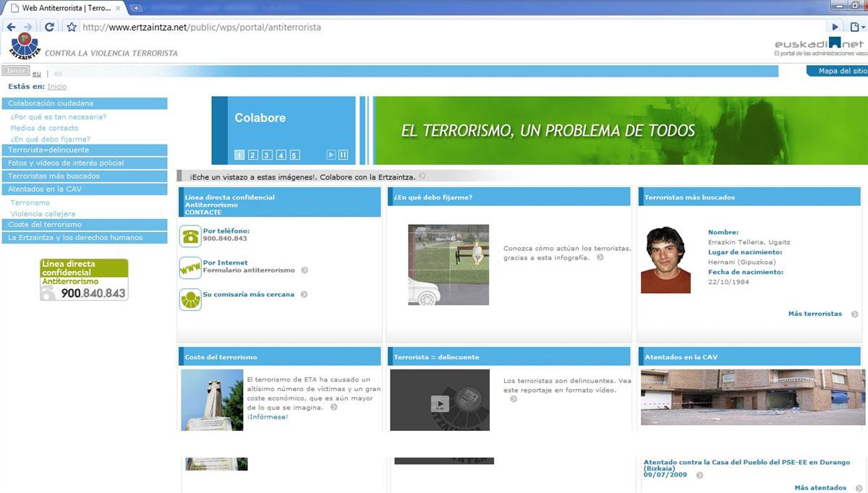The width and height of the screenshot is (868, 493).
Task: Click the browser back arrow
Action: [x=11, y=27]
